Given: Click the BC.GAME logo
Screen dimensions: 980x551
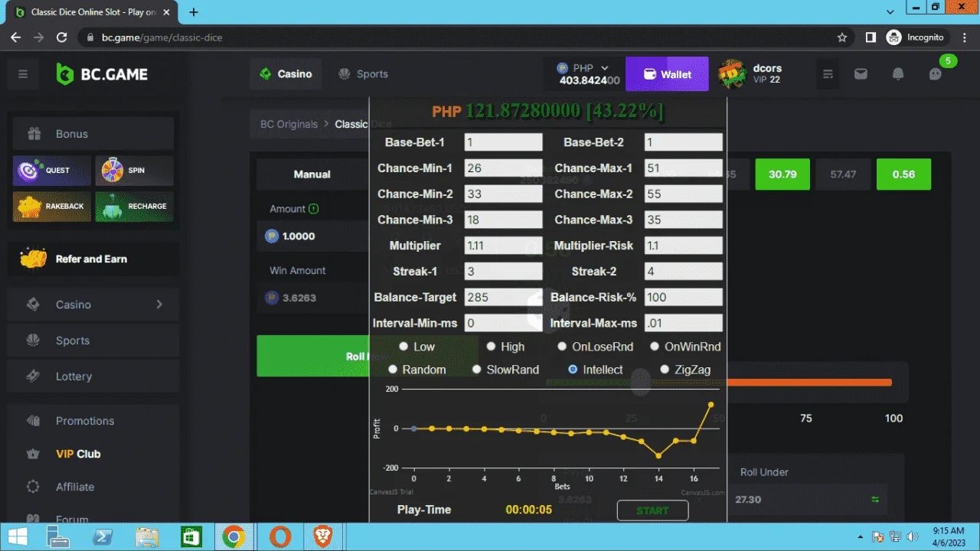Looking at the screenshot, I should pyautogui.click(x=102, y=74).
